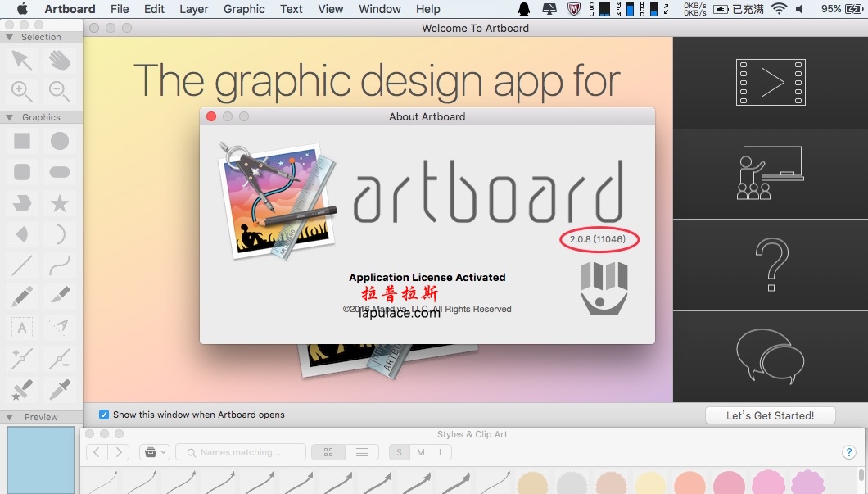
Task: Click the Wi-Fi status icon
Action: pos(779,9)
